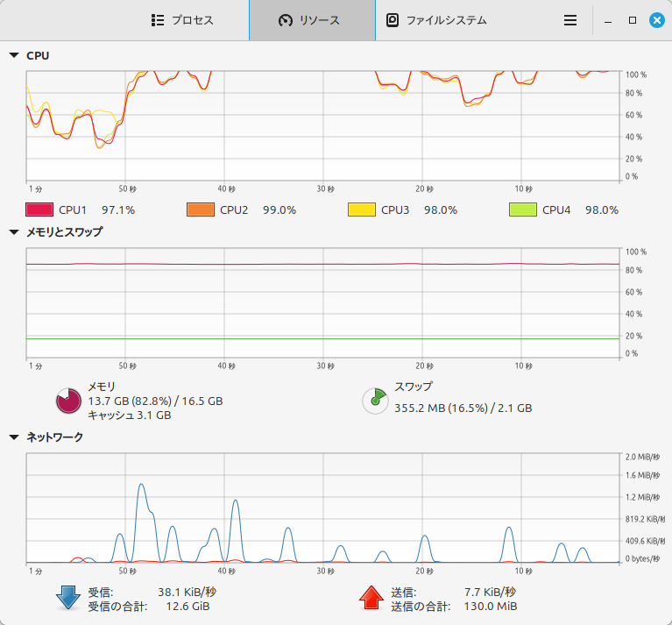The image size is (672, 625).
Task: Collapse the ネットワーク section
Action: 14,437
